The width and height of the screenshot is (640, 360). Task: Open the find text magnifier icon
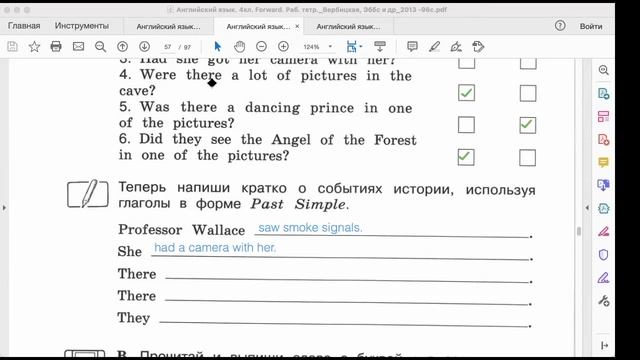click(100, 47)
